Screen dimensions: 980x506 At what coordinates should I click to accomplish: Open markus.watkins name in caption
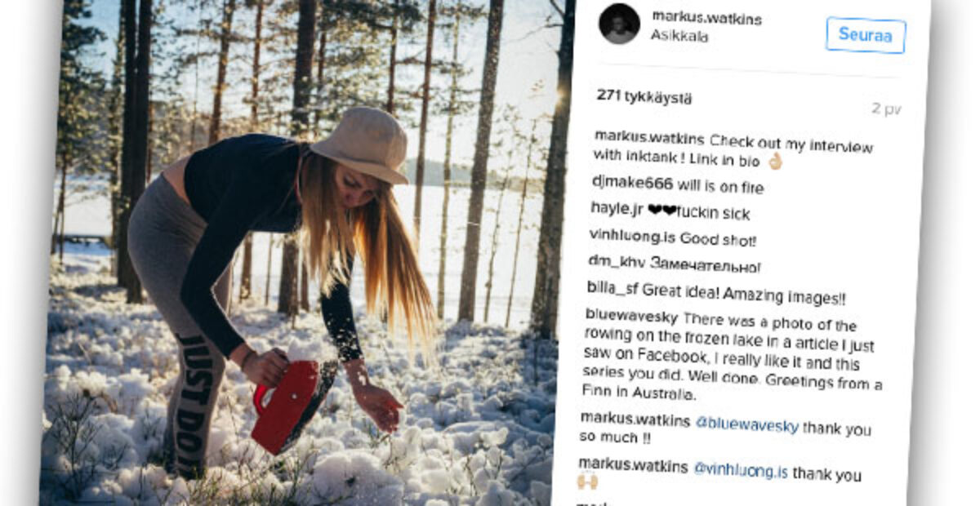[649, 136]
